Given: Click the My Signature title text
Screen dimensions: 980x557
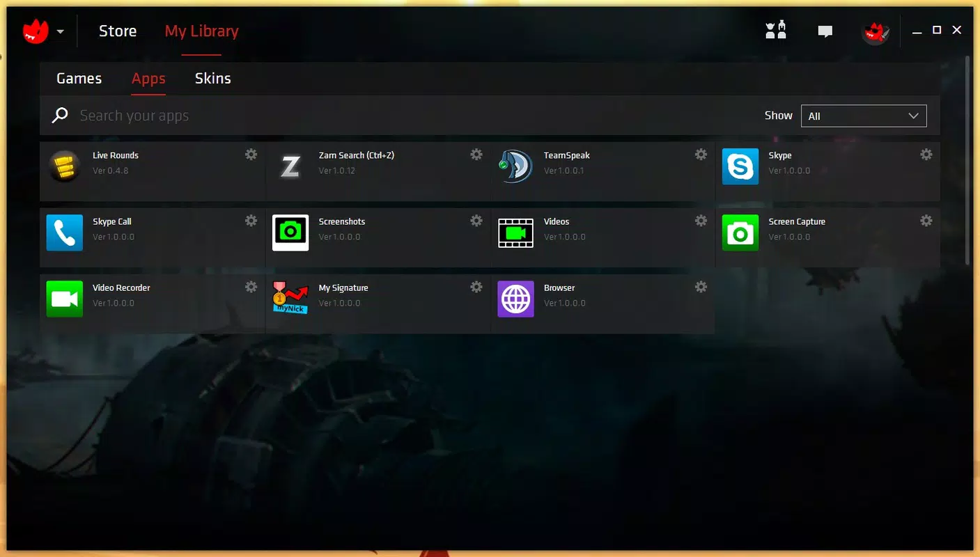Looking at the screenshot, I should (343, 288).
